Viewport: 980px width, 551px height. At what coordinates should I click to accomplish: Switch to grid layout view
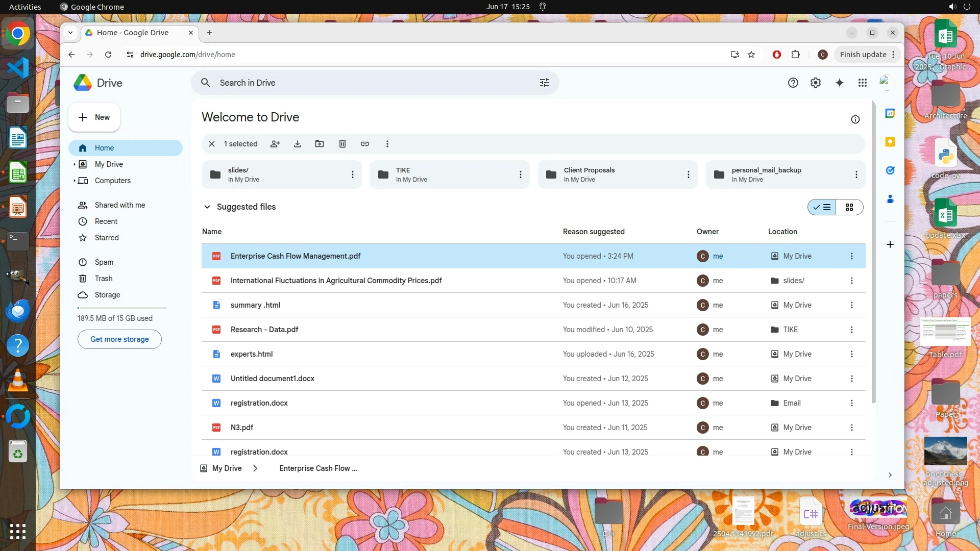tap(849, 207)
